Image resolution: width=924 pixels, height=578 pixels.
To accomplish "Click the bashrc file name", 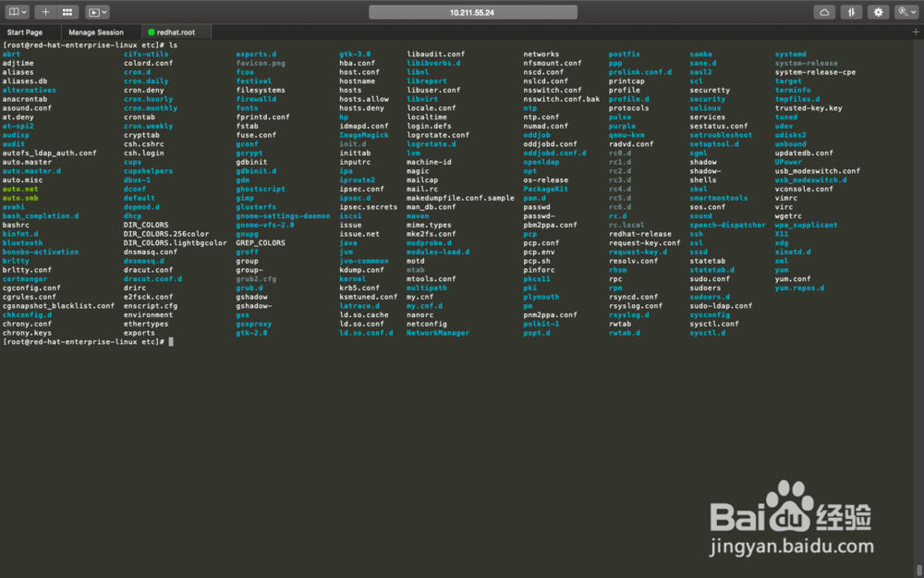I will click(x=16, y=225).
